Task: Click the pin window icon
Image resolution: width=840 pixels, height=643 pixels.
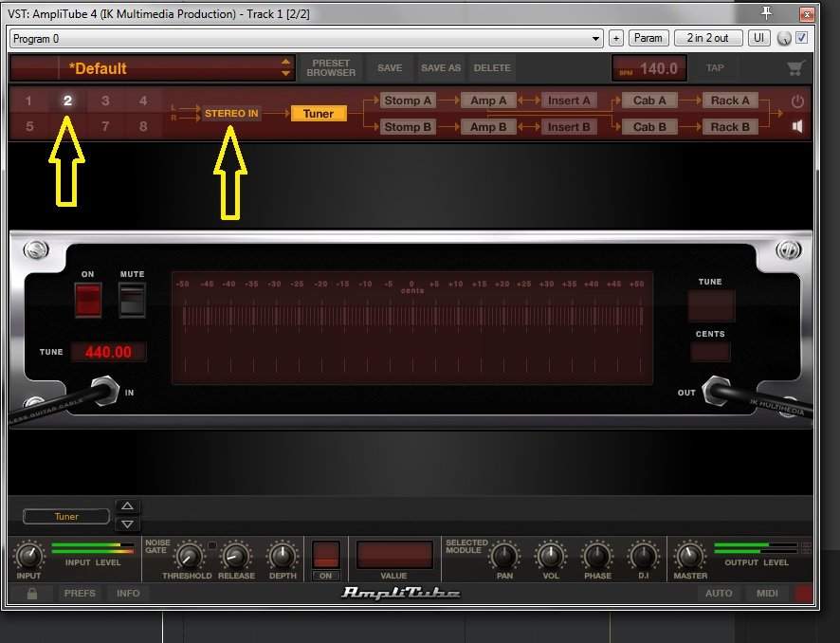Action: pos(767,13)
